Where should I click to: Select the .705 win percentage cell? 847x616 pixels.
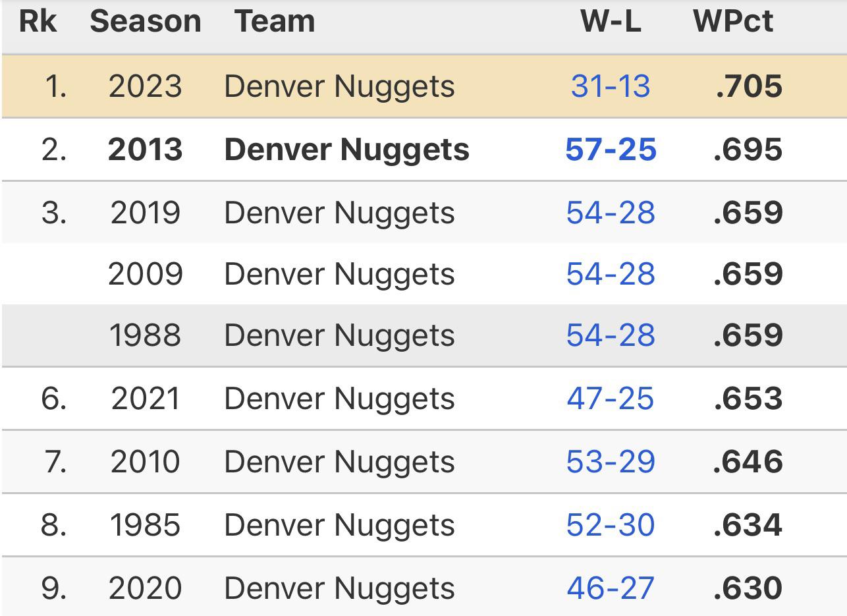(749, 87)
